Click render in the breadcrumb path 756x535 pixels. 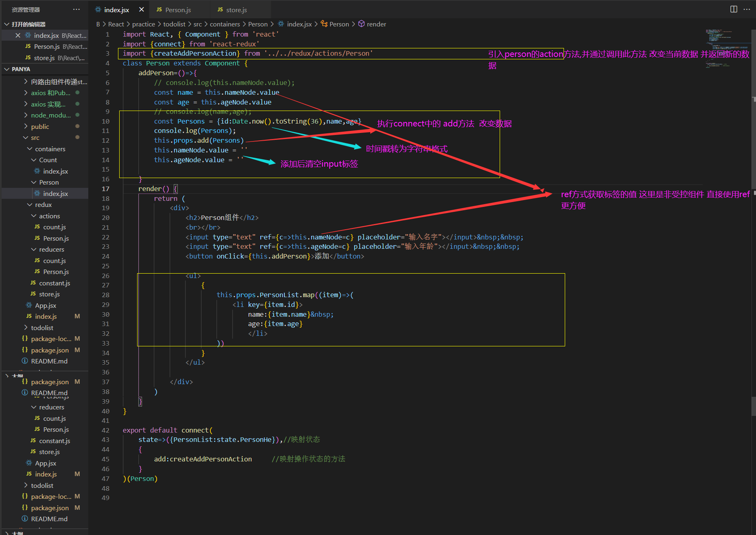point(376,24)
